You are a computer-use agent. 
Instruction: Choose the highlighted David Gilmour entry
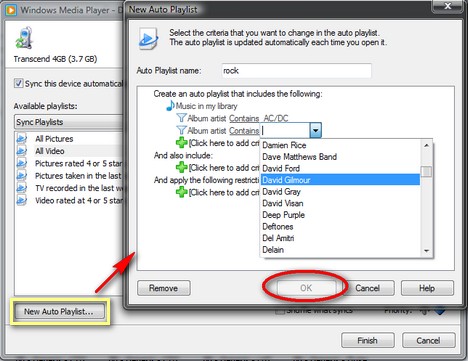[340, 180]
